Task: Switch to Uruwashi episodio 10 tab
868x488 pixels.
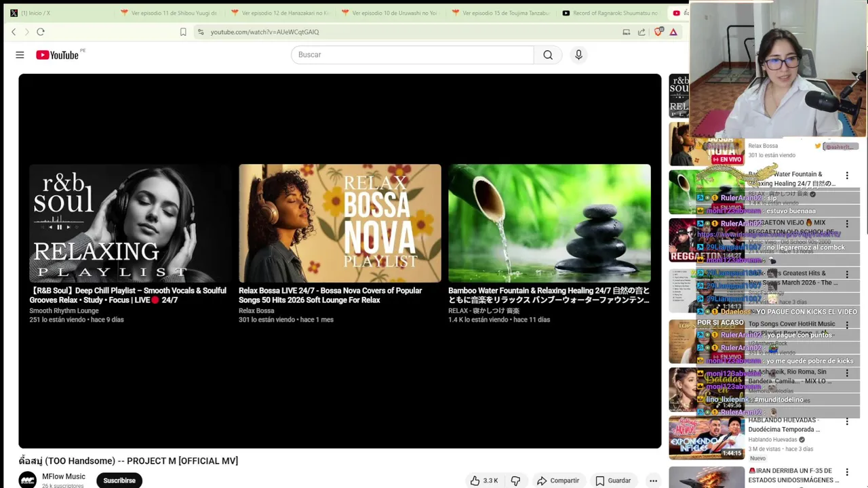Action: (x=391, y=13)
